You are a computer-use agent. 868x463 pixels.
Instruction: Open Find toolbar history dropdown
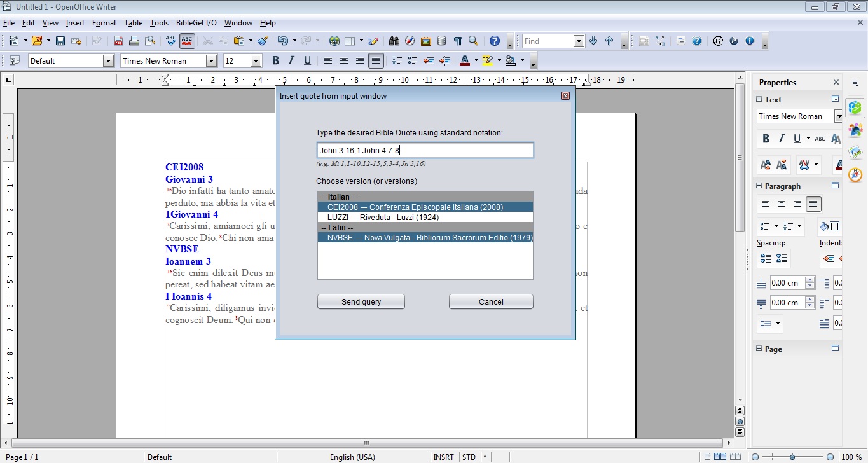click(579, 41)
